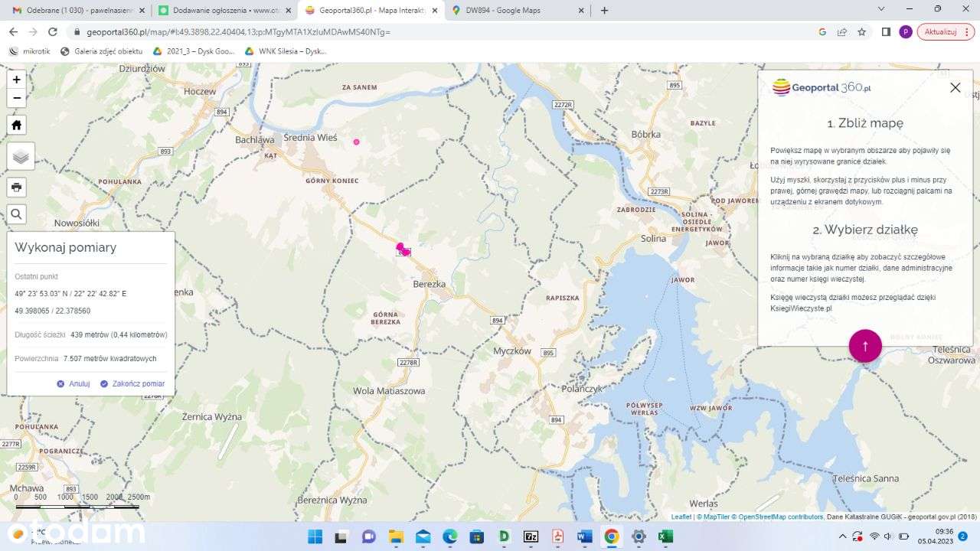Zoom in the map with plus button

tap(17, 79)
